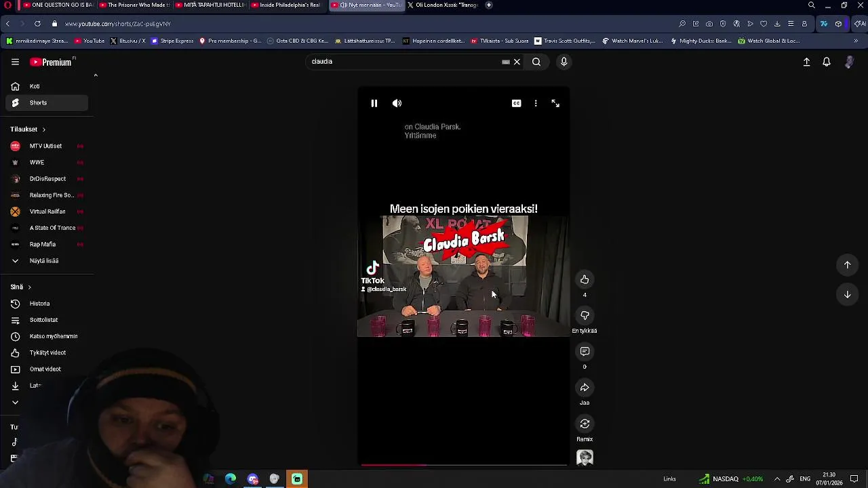868x488 pixels.
Task: Open the Rap Mafia channel
Action: coord(47,244)
